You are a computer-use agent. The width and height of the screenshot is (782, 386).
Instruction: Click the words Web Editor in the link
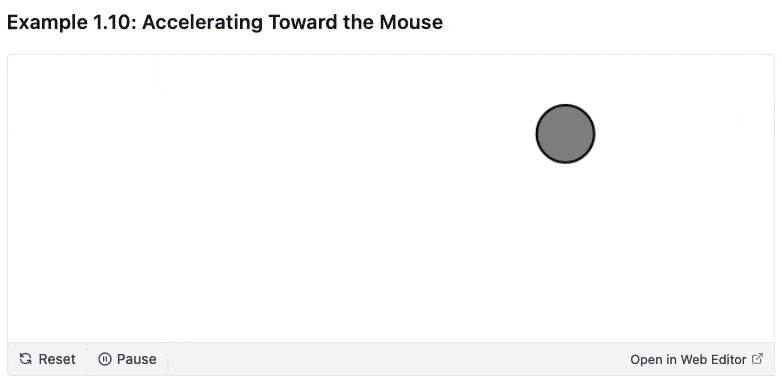click(714, 359)
